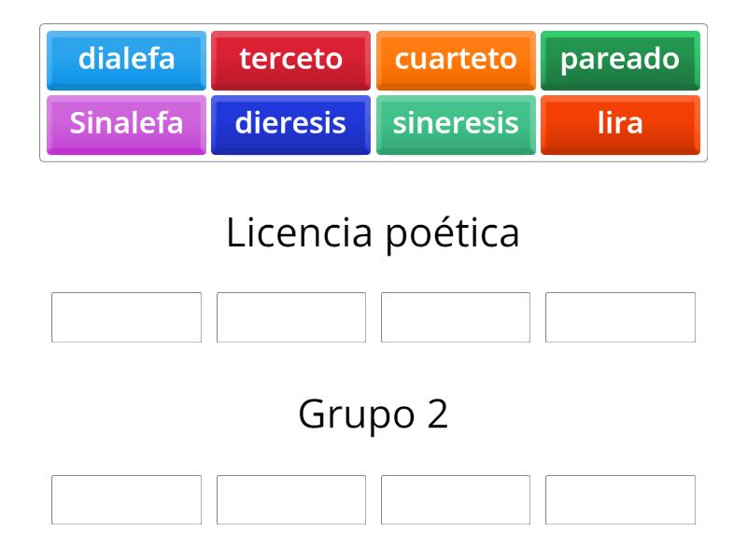Click the orange "cuarteto" tile
This screenshot has width=747, height=560.
tap(454, 61)
